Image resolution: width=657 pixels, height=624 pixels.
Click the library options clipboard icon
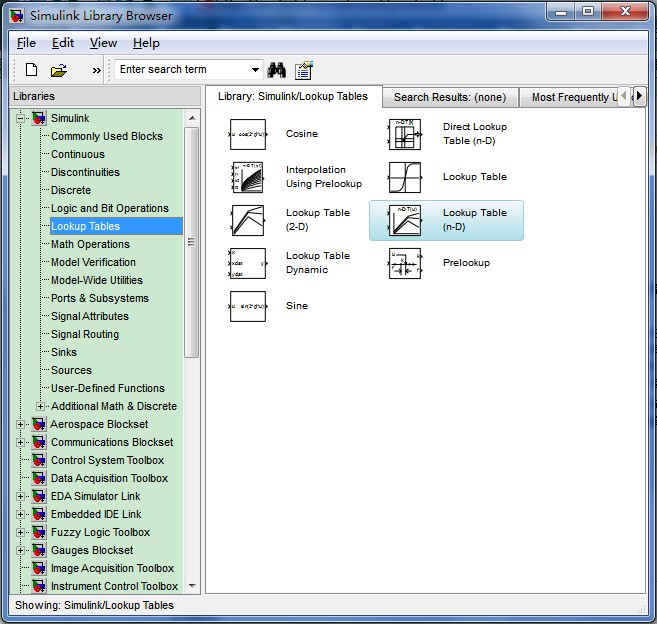click(x=304, y=70)
